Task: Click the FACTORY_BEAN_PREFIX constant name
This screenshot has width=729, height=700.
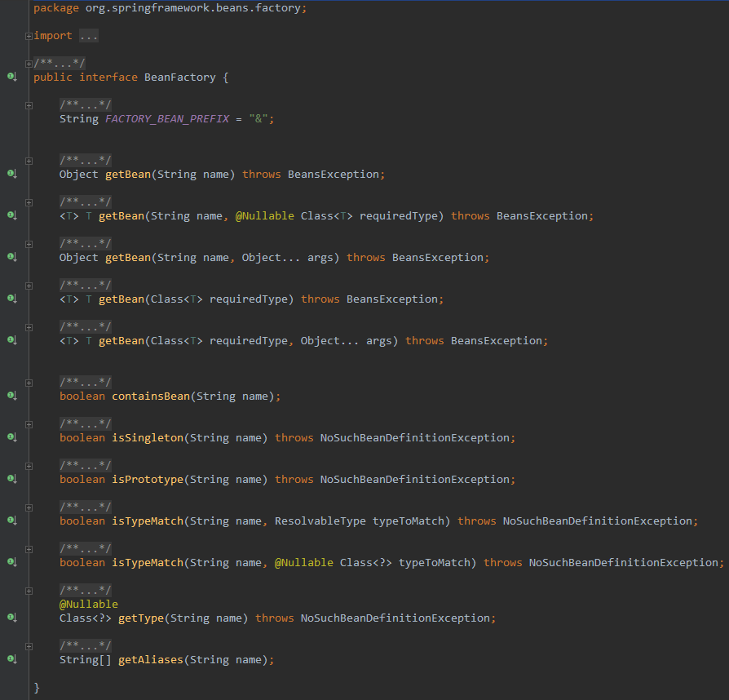Action: pos(167,119)
